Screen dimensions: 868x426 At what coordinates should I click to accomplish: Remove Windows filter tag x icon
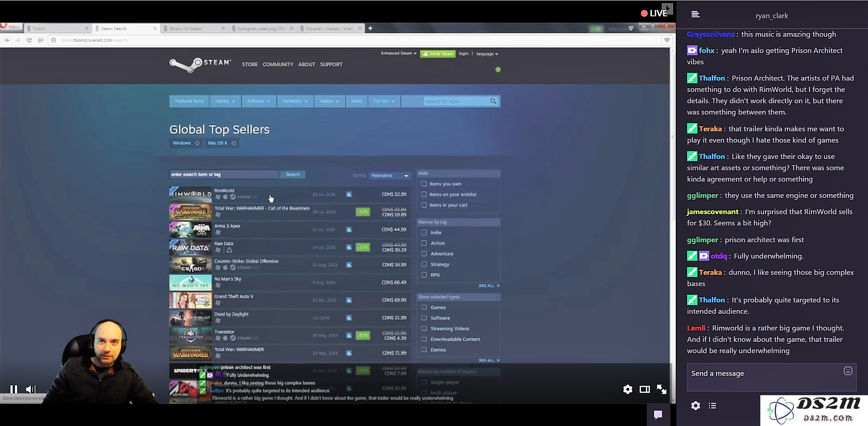[x=197, y=143]
